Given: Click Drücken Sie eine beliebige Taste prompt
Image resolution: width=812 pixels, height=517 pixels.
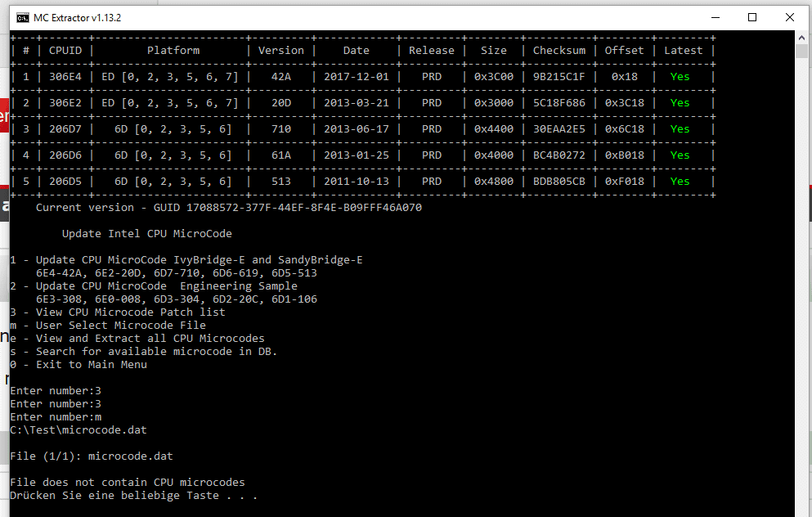Looking at the screenshot, I should point(133,495).
